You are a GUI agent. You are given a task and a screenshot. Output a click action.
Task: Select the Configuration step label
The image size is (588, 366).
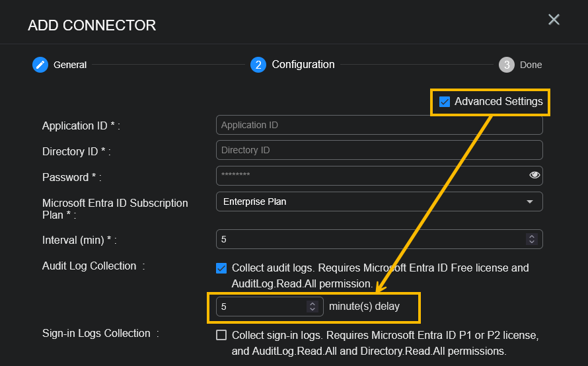coord(303,65)
